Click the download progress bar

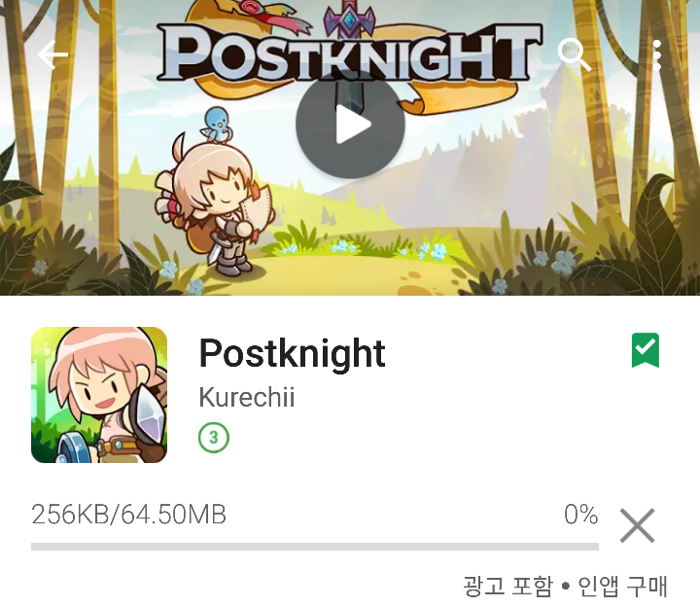(315, 547)
